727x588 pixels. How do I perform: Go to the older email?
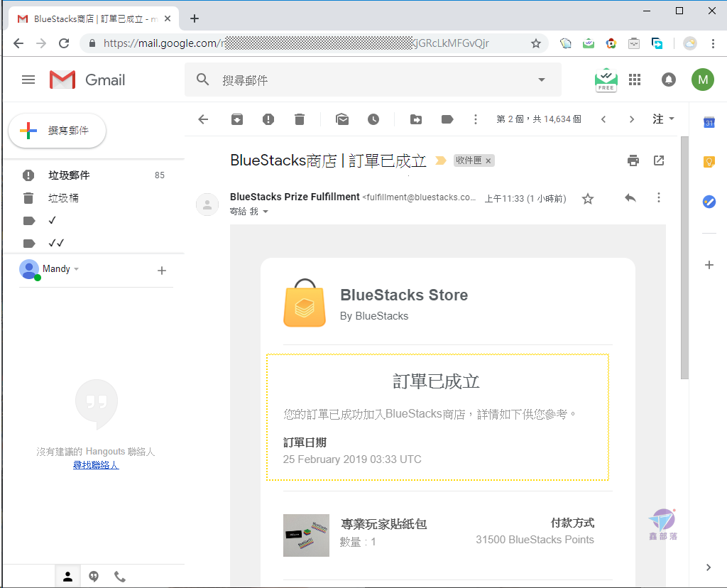631,119
